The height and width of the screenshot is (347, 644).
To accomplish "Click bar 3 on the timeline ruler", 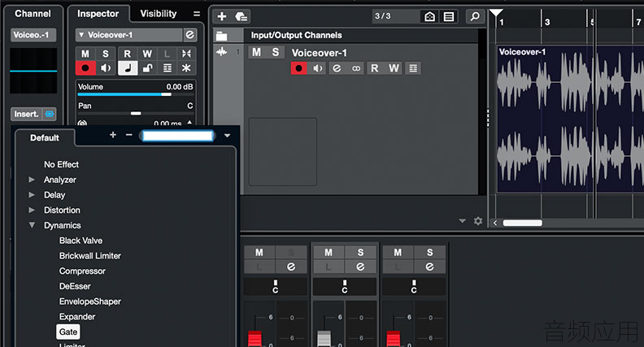I will [x=547, y=22].
